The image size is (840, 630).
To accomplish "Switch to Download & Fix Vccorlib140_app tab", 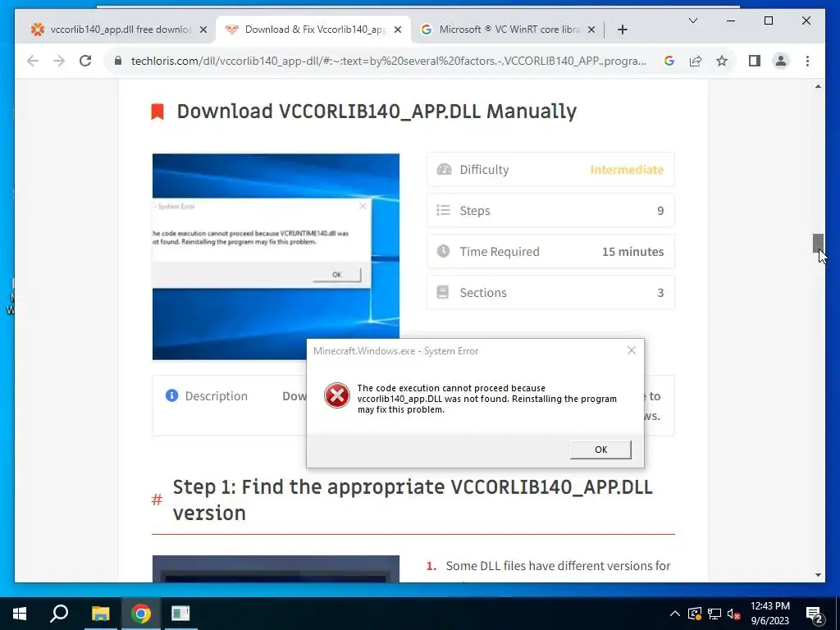I will point(314,30).
